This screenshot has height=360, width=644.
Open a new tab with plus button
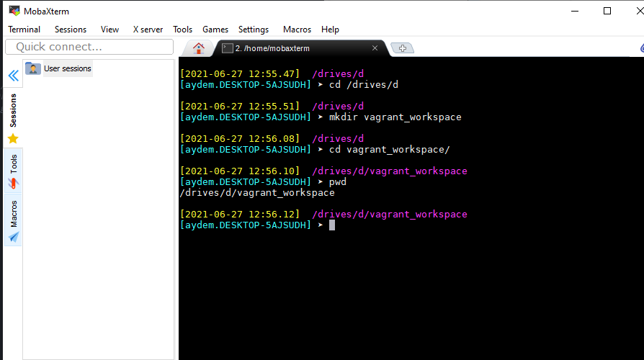click(403, 48)
